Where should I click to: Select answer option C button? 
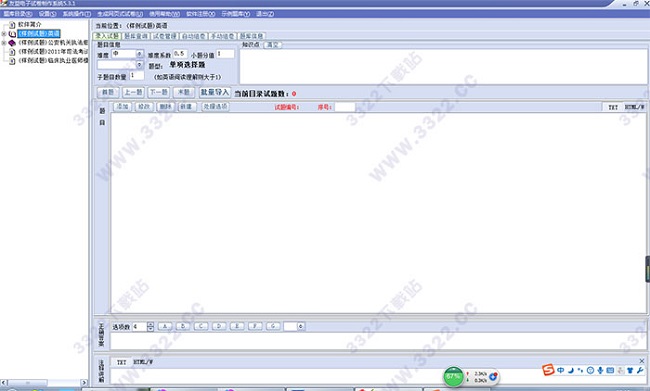201,326
